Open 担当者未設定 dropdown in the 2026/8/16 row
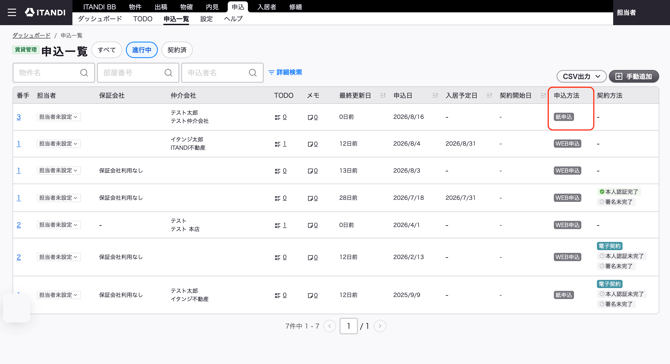This screenshot has width=670, height=364. pos(59,117)
